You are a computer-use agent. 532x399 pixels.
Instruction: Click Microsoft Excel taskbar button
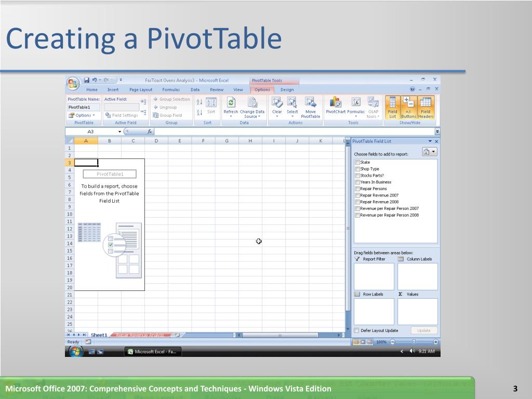pyautogui.click(x=153, y=352)
